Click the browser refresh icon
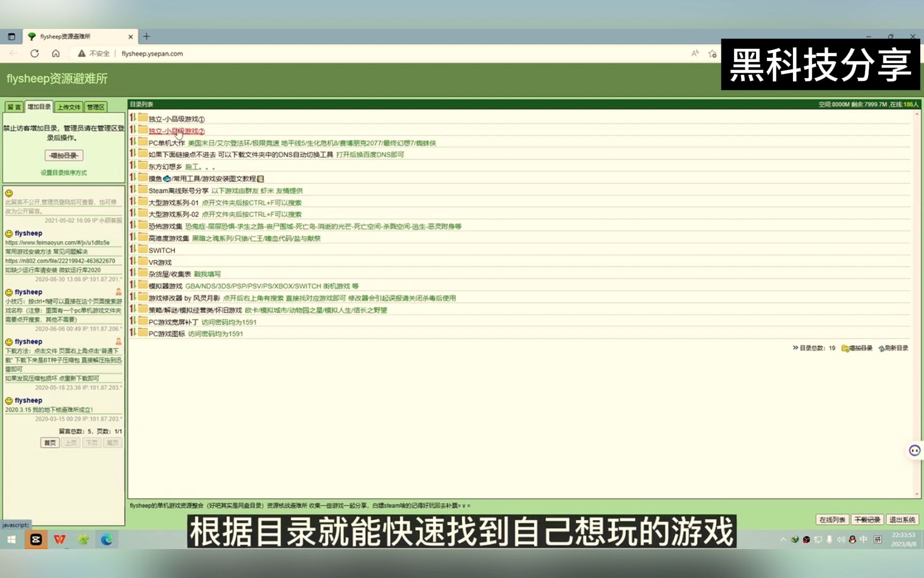 (35, 54)
